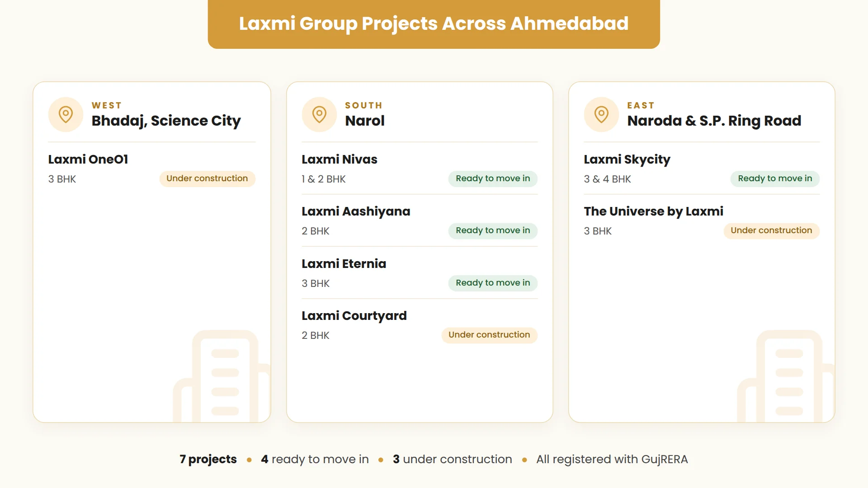The height and width of the screenshot is (488, 868).
Task: Open The Universe by Laxmi title
Action: pos(653,211)
